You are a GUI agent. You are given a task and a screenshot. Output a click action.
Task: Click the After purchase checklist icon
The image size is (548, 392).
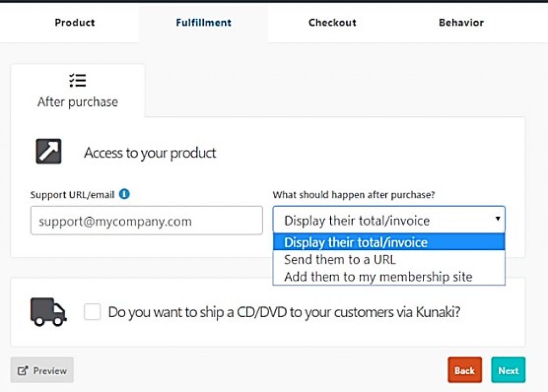pos(78,81)
